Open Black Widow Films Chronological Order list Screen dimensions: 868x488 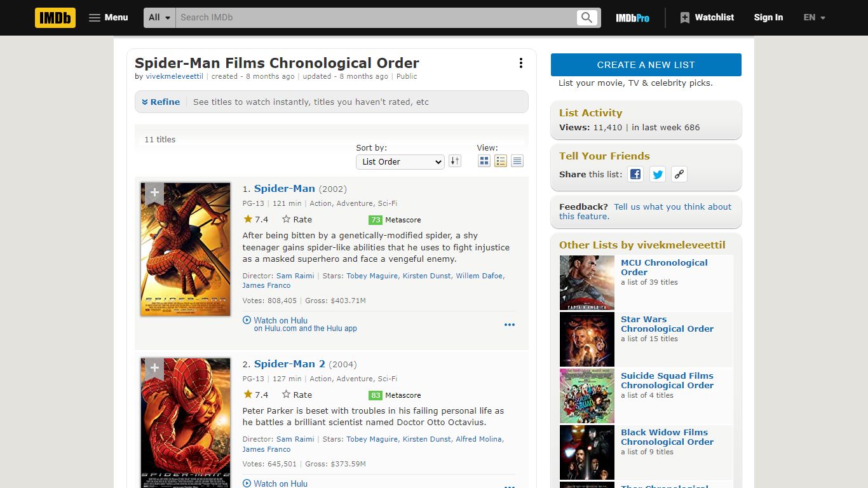(667, 437)
